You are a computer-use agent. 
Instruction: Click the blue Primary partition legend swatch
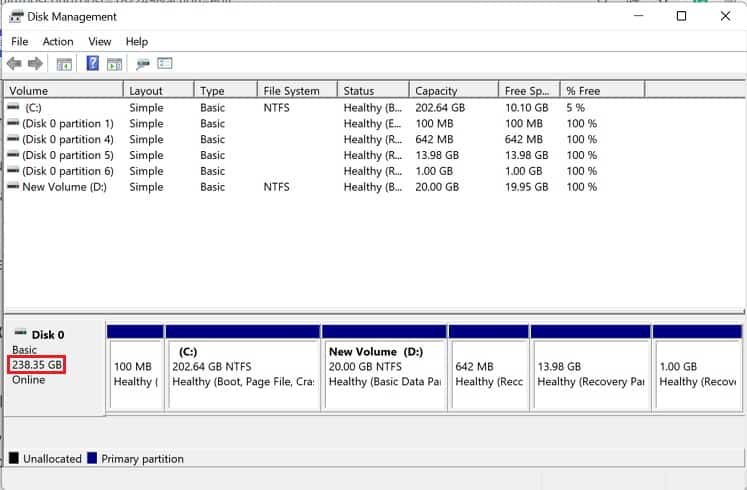92,458
